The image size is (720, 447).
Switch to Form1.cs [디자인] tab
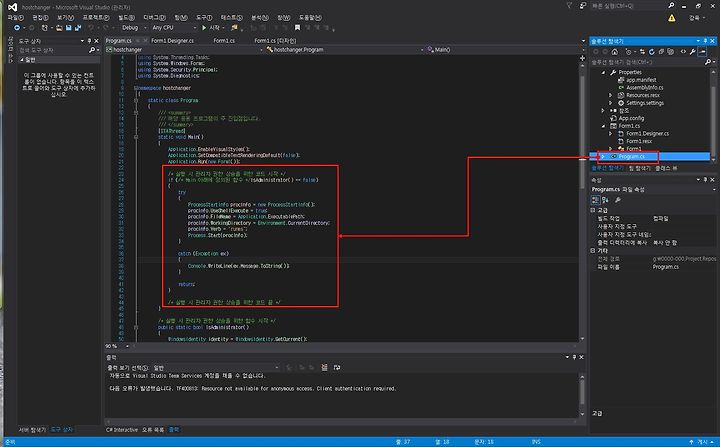pos(275,40)
